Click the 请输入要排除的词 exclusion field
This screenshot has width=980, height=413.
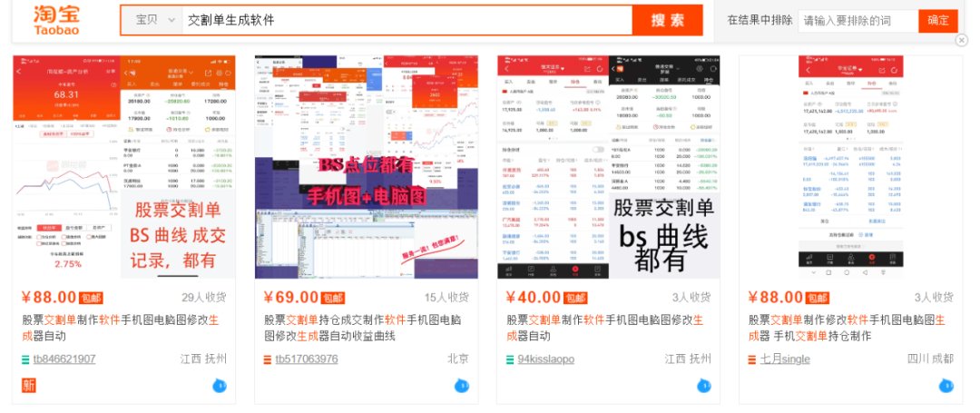[857, 21]
